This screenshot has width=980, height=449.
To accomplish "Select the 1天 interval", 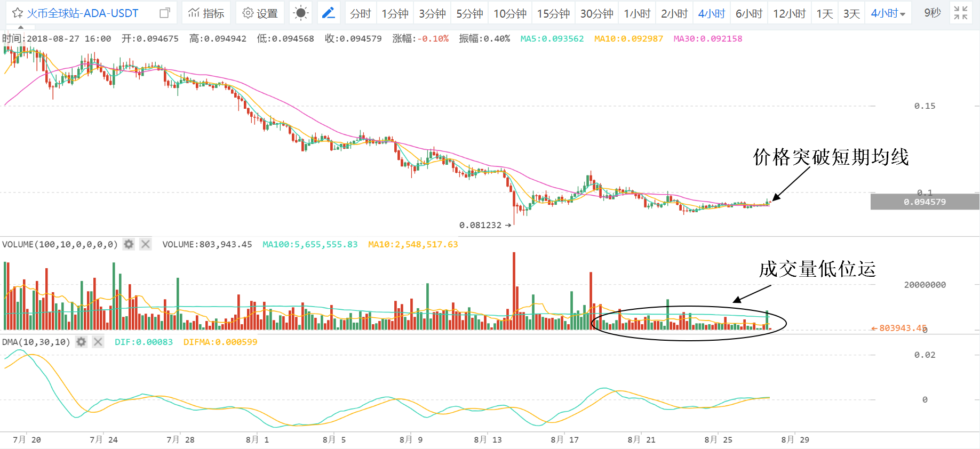I will pyautogui.click(x=825, y=13).
